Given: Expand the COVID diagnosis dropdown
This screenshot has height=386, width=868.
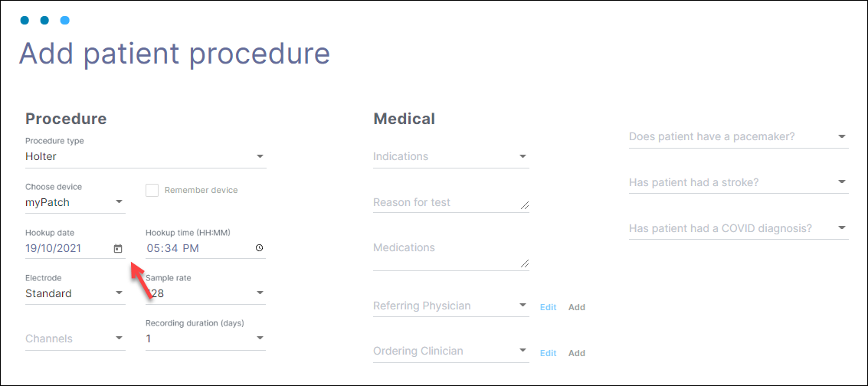Looking at the screenshot, I should pyautogui.click(x=842, y=228).
